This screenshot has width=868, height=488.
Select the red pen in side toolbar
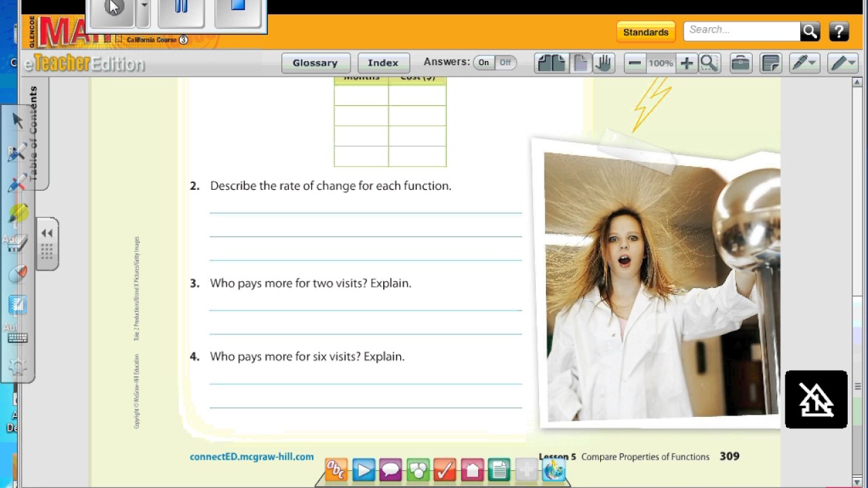(18, 182)
